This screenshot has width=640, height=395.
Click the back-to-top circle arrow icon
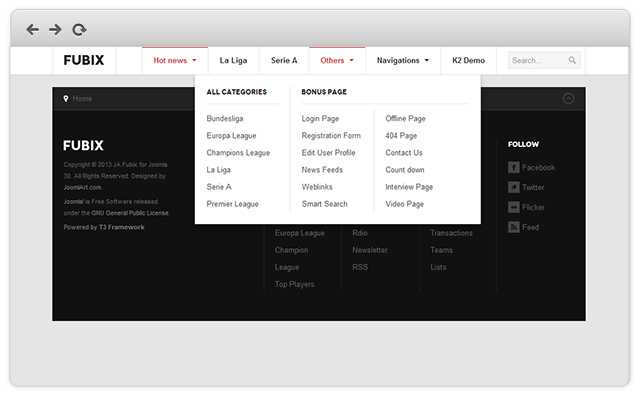point(568,98)
